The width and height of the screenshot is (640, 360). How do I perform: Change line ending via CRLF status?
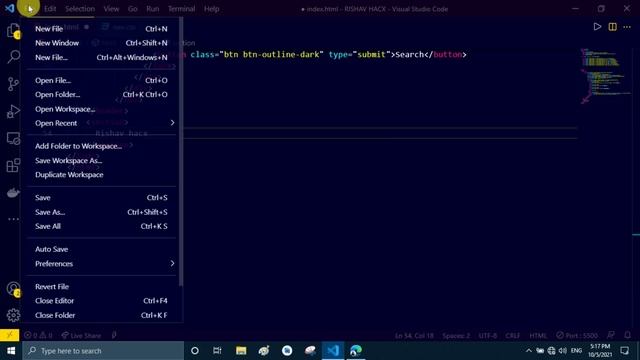click(x=513, y=336)
